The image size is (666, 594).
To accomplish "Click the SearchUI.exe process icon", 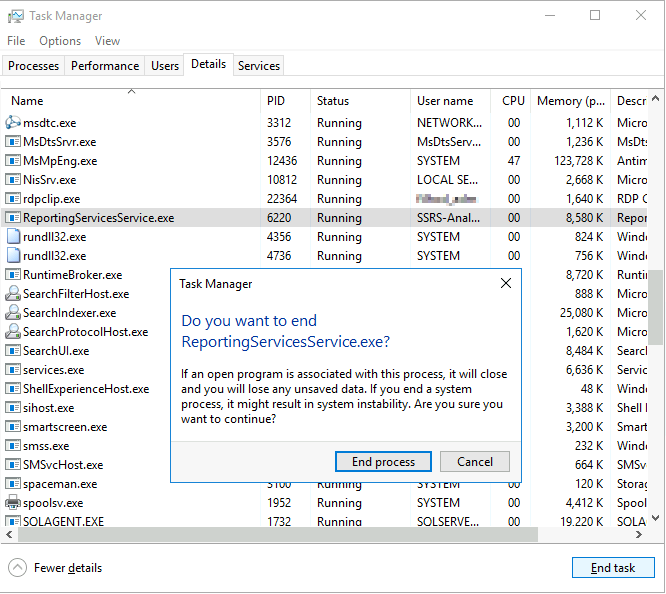I will click(13, 351).
